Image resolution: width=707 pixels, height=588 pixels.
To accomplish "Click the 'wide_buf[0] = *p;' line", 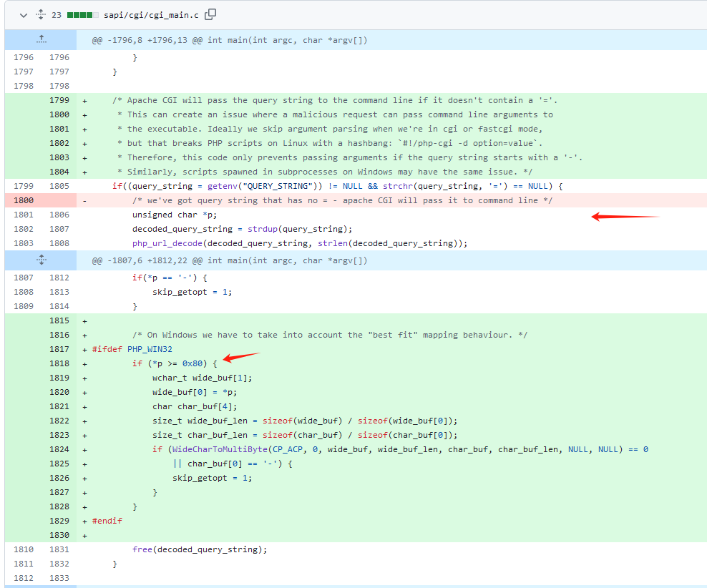I will click(195, 392).
